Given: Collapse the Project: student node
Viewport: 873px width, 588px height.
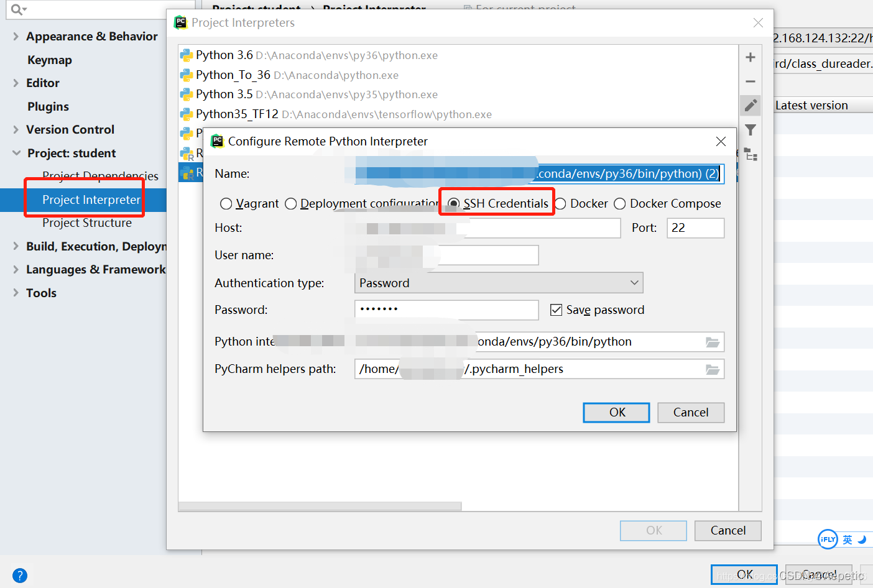Looking at the screenshot, I should tap(16, 153).
